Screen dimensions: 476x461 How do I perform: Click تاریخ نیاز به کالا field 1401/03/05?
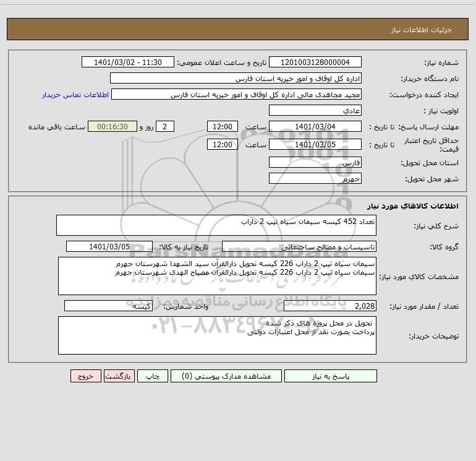(x=109, y=246)
